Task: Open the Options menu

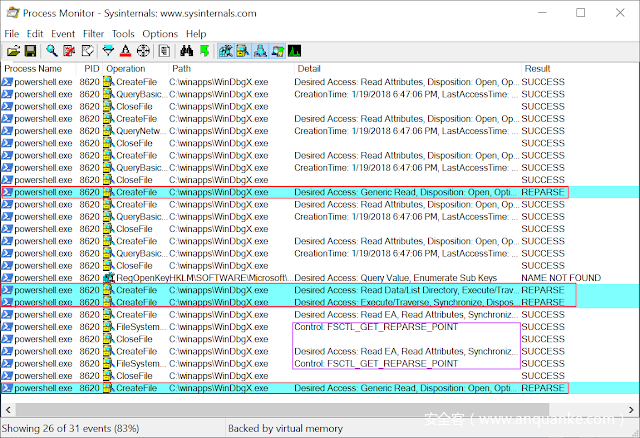Action: click(160, 34)
